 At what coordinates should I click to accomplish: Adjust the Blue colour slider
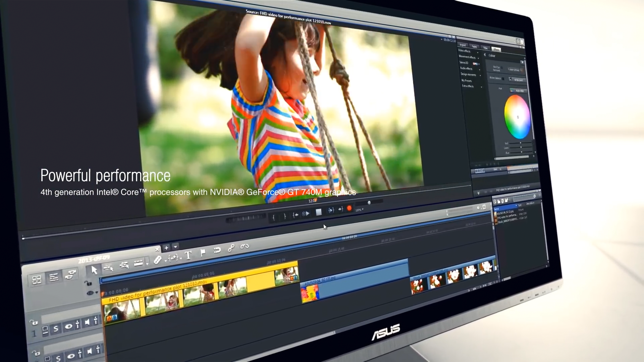pyautogui.click(x=521, y=152)
